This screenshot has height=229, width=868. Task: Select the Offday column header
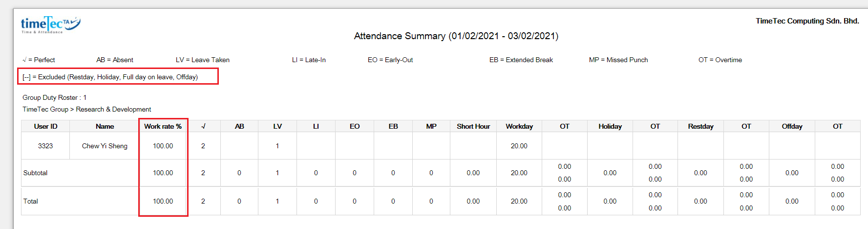point(792,126)
